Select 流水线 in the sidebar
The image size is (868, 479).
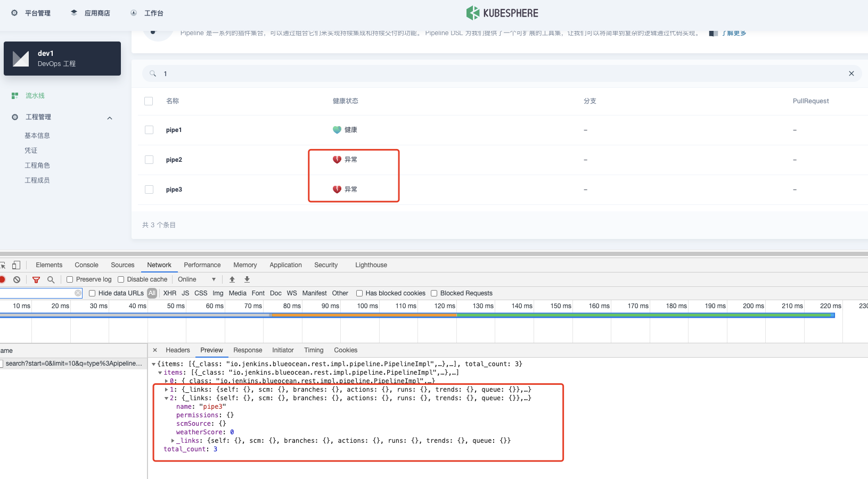tap(35, 95)
